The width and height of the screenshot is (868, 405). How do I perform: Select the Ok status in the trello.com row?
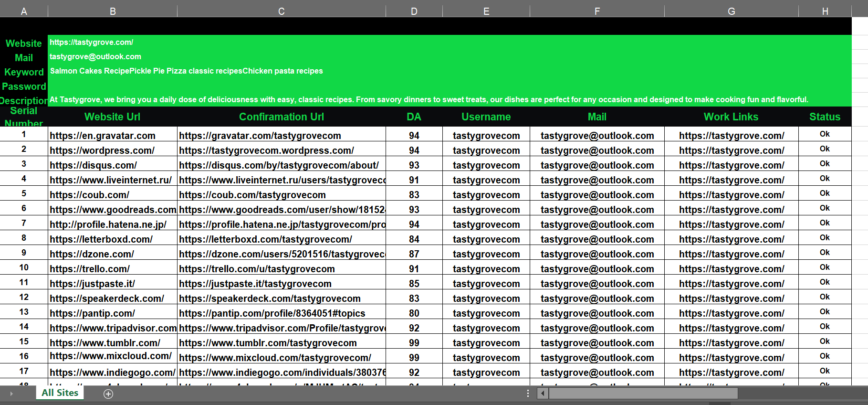825,267
